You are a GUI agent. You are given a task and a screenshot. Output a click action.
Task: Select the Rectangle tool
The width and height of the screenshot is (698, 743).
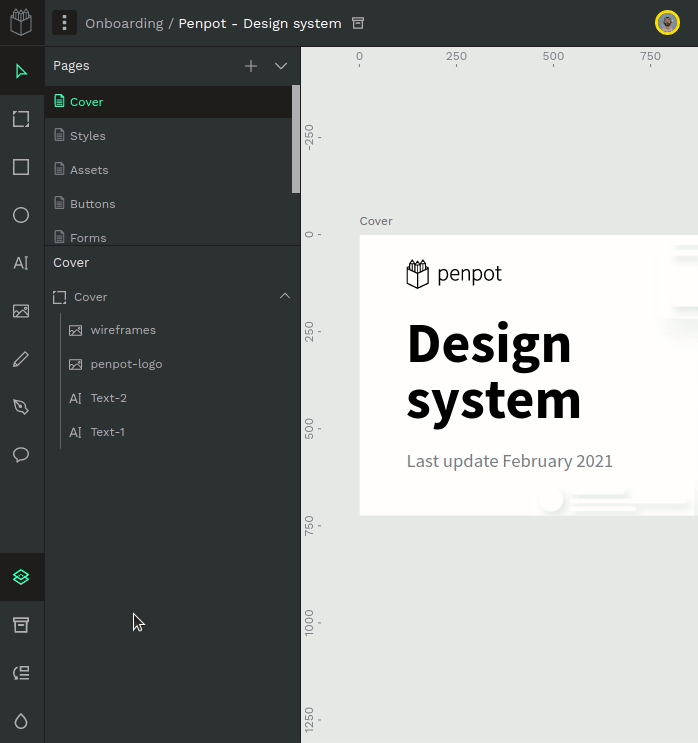21,167
